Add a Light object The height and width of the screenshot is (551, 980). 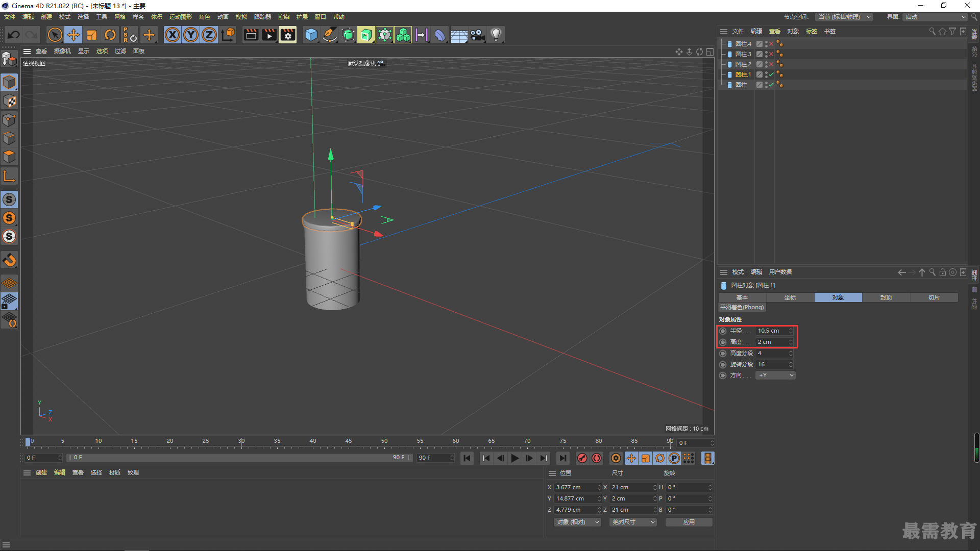[x=496, y=35]
